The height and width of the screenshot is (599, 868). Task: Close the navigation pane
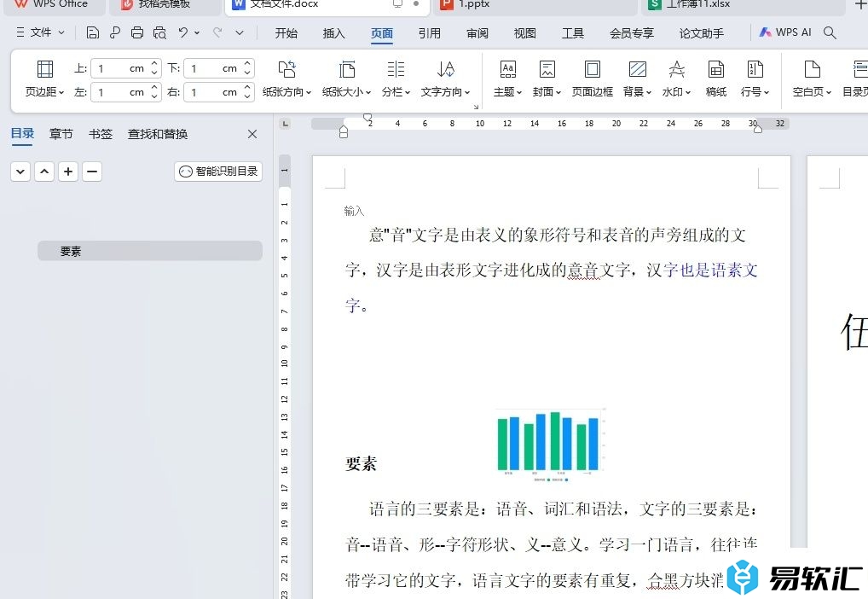coord(252,134)
